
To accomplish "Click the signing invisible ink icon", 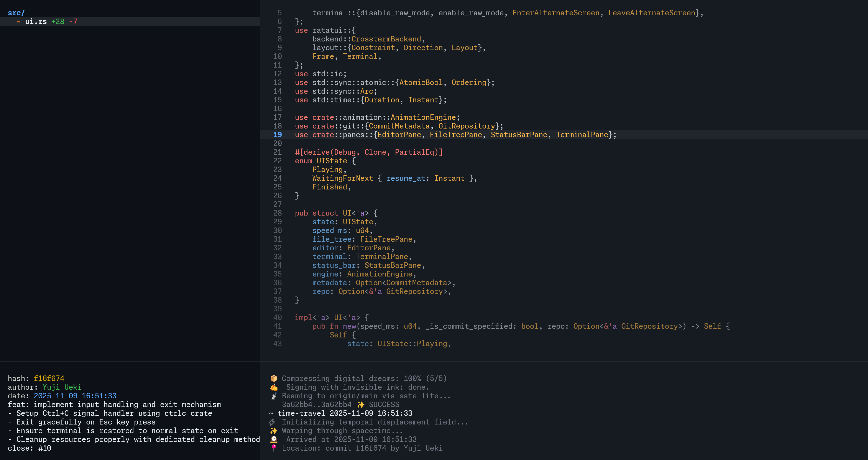I will tap(274, 387).
